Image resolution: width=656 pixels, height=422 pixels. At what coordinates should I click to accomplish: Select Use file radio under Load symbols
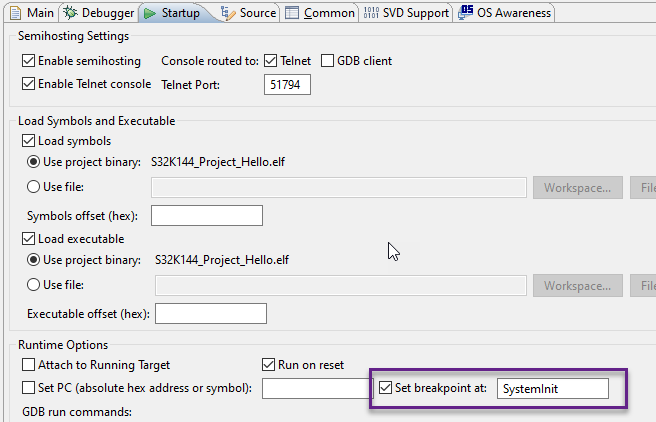(x=34, y=187)
